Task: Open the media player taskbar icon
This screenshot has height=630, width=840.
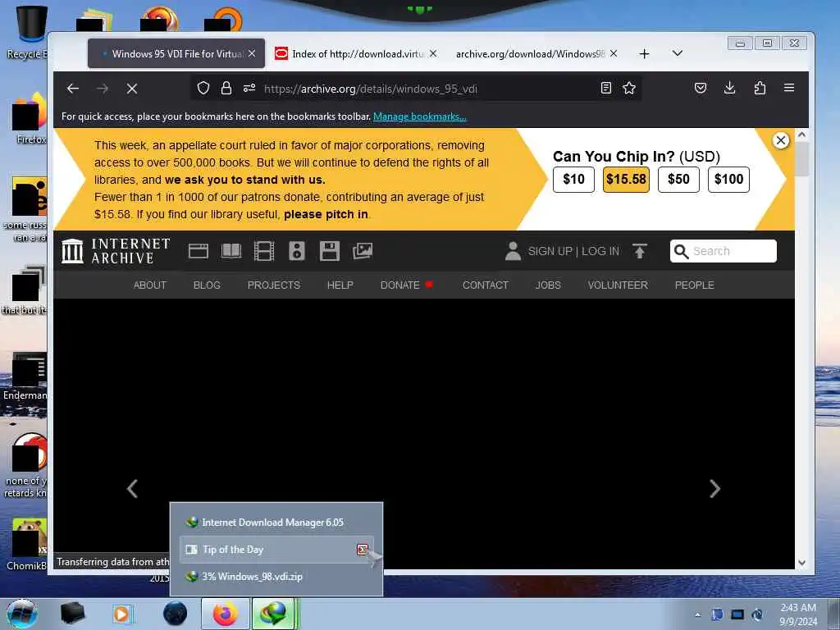Action: point(121,614)
